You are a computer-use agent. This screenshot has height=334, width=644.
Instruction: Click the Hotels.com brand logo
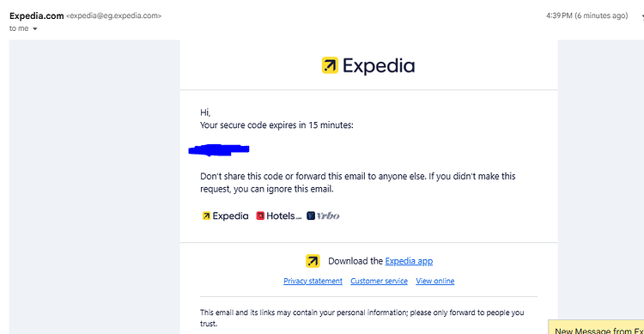pyautogui.click(x=279, y=216)
